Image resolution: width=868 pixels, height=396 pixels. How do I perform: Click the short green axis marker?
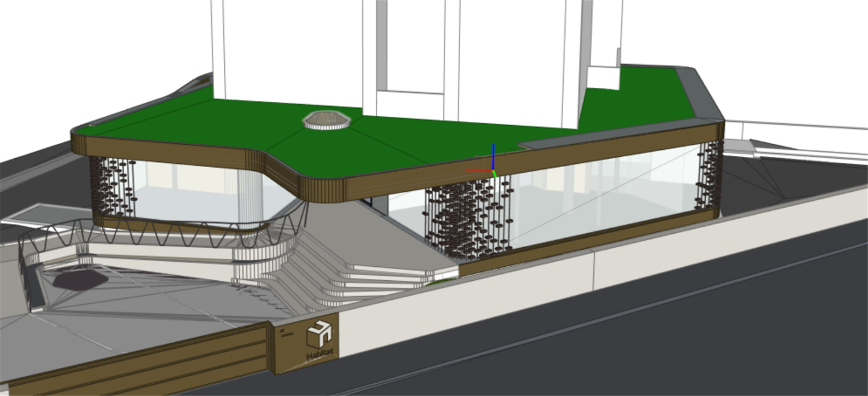pyautogui.click(x=495, y=174)
